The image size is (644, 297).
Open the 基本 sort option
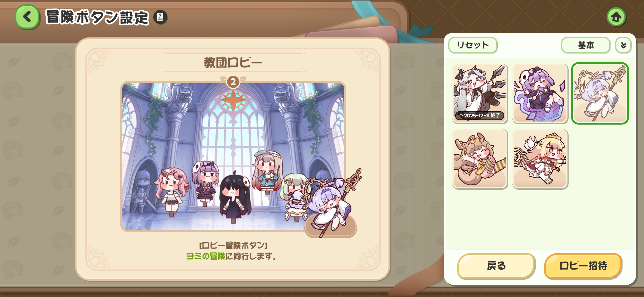586,45
